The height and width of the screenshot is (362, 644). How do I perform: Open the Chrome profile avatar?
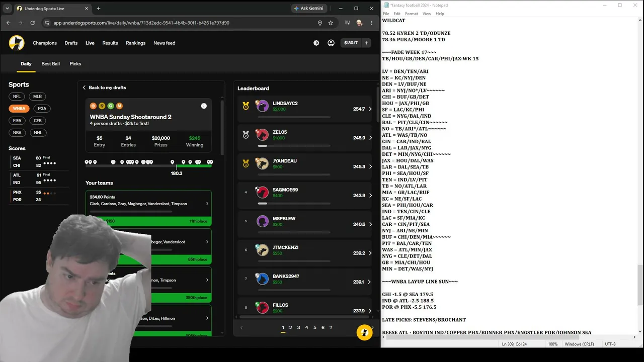359,23
